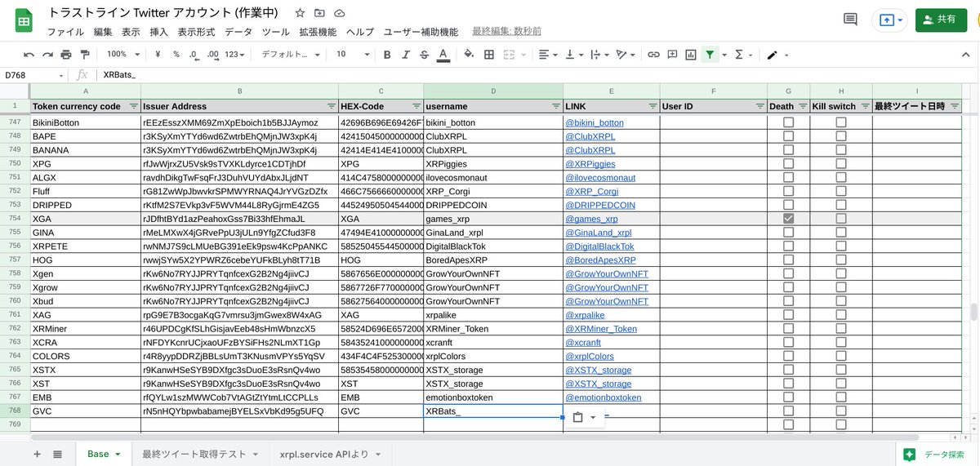This screenshot has height=466, width=980.
Task: Open the font family dropdown
Action: point(290,55)
